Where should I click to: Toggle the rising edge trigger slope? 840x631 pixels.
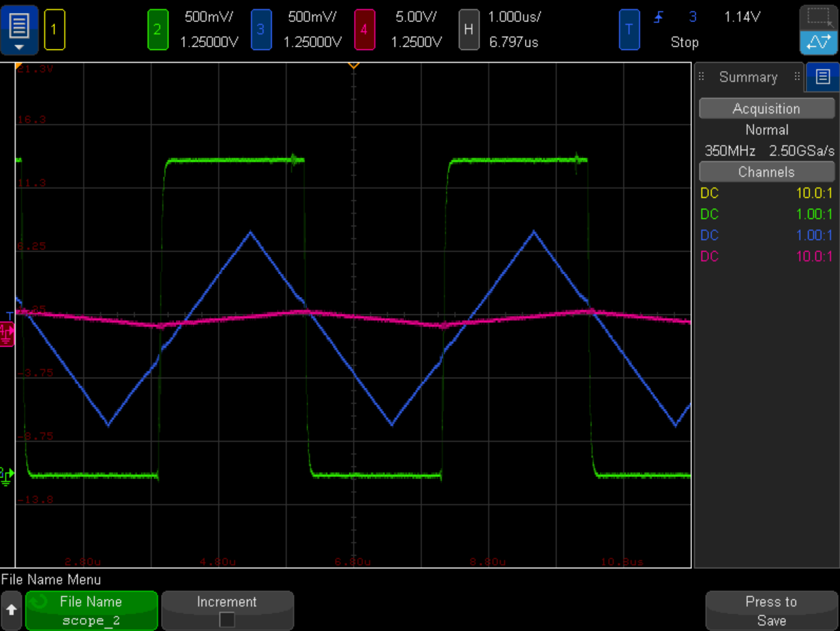click(659, 17)
